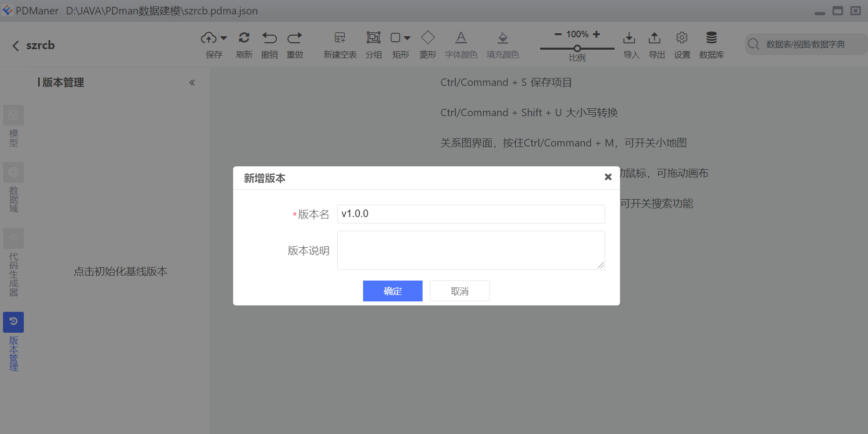This screenshot has width=868, height=434.
Task: Click the 版本管理 panel heading
Action: coord(63,82)
